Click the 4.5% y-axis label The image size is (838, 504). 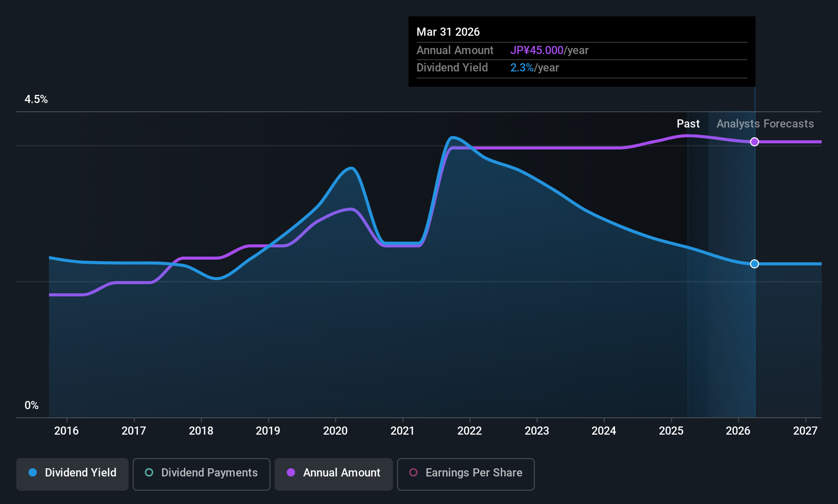click(x=36, y=99)
